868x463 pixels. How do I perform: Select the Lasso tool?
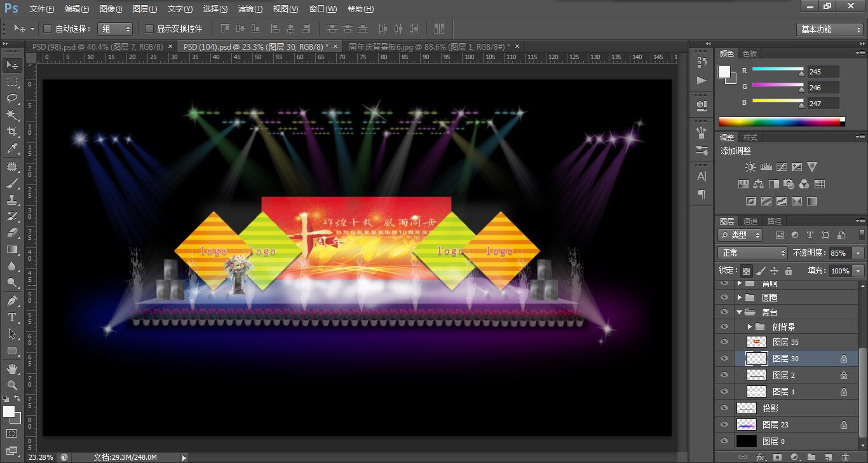11,99
